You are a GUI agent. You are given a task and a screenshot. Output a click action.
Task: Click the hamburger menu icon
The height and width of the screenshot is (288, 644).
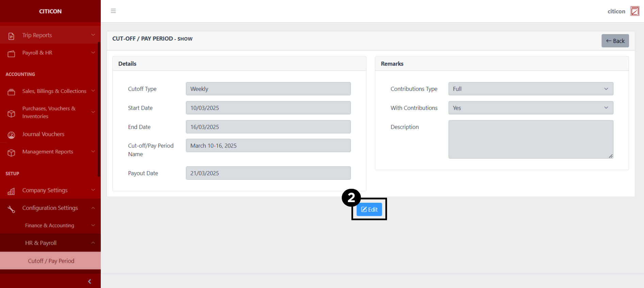click(113, 11)
